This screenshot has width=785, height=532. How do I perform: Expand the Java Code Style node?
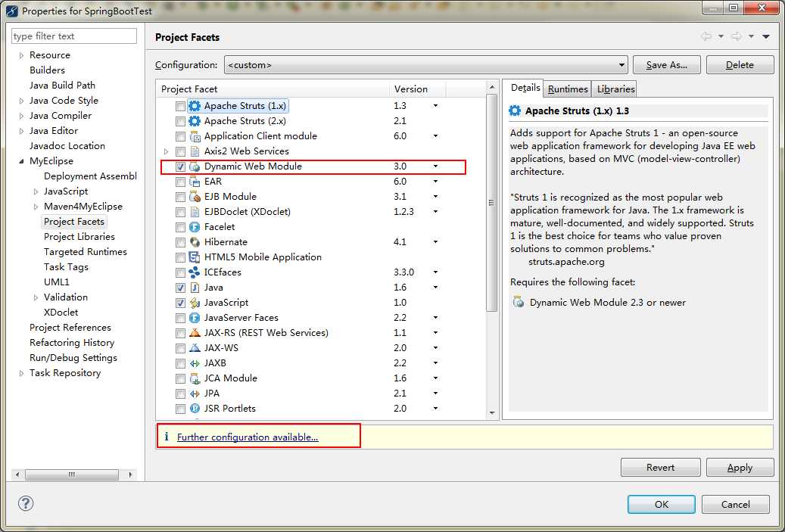coord(21,101)
